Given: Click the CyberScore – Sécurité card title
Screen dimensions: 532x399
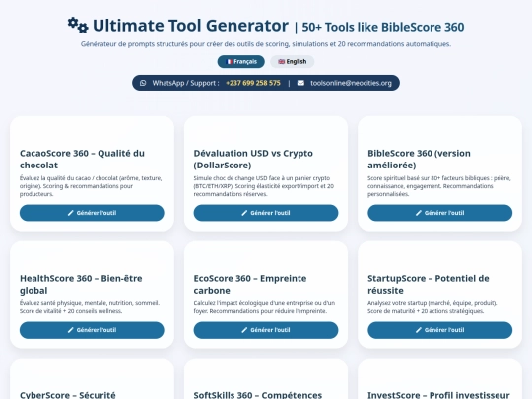Looking at the screenshot, I should coord(68,395).
